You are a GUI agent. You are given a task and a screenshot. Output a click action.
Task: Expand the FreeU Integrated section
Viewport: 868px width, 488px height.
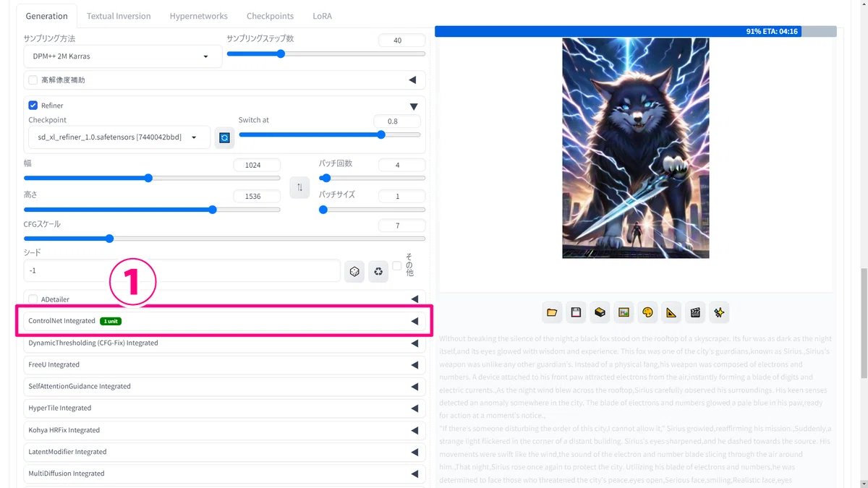[224, 364]
